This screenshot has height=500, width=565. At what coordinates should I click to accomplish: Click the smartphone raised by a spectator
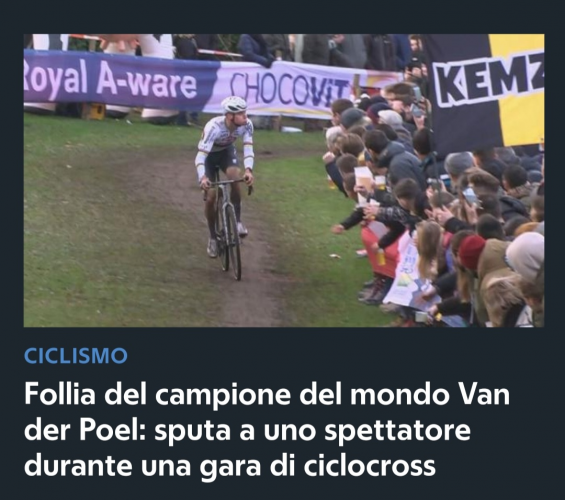pos(470,196)
